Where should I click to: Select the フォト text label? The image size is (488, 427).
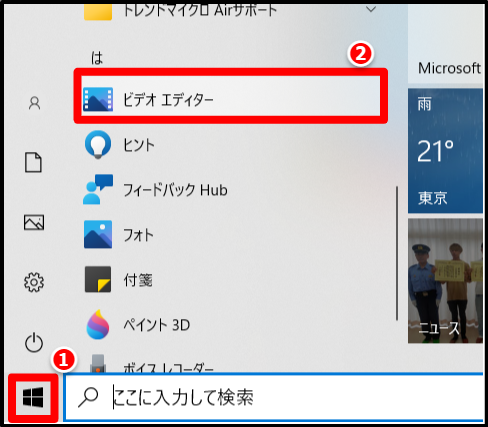138,235
